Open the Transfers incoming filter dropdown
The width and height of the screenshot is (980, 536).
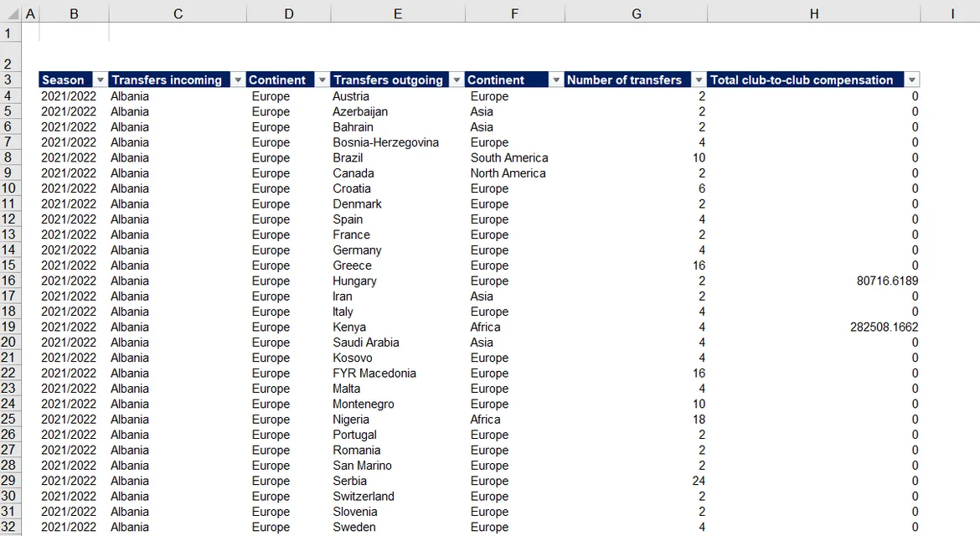238,80
